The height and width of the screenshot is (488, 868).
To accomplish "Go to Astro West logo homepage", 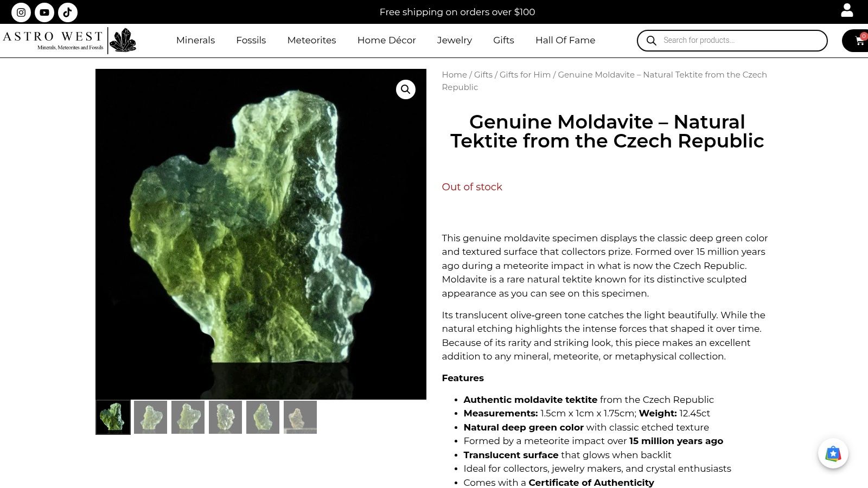I will pos(69,41).
